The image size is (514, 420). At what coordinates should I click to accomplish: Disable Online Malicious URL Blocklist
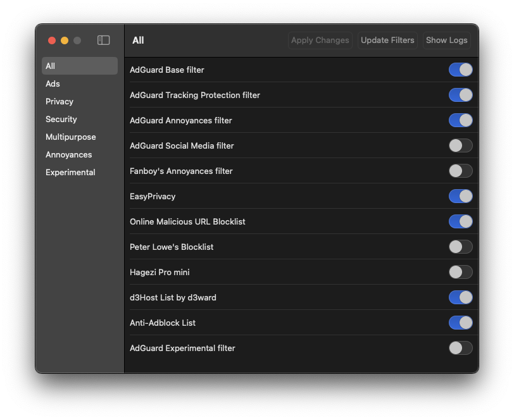pos(461,221)
